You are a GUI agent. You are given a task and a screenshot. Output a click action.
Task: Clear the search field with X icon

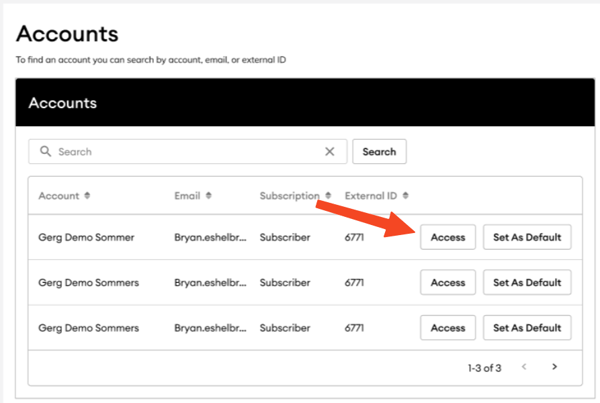(x=329, y=152)
